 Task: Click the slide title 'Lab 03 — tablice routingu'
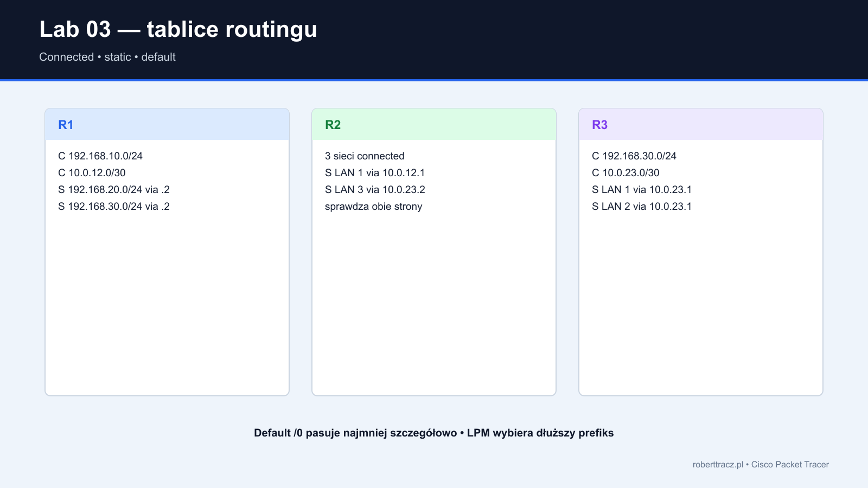click(178, 30)
